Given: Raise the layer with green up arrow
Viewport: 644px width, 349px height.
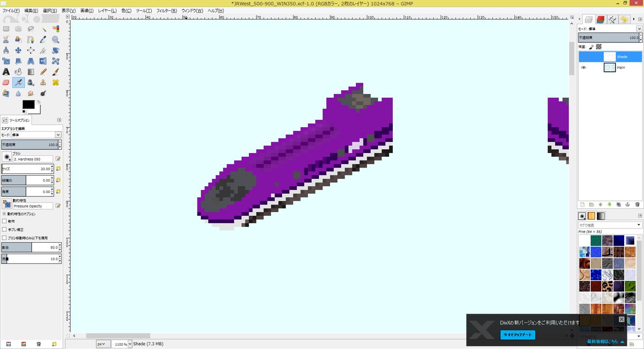Looking at the screenshot, I should coord(600,204).
